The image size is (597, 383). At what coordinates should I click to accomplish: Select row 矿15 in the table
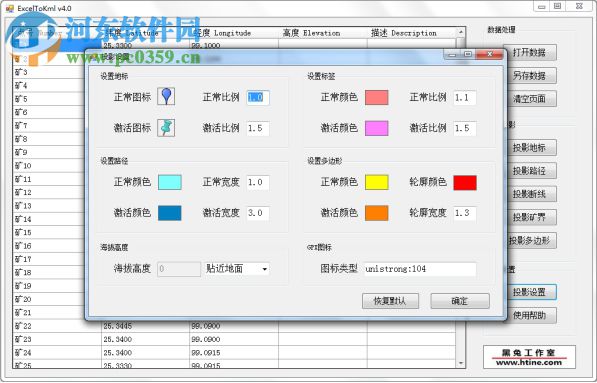(x=49, y=232)
